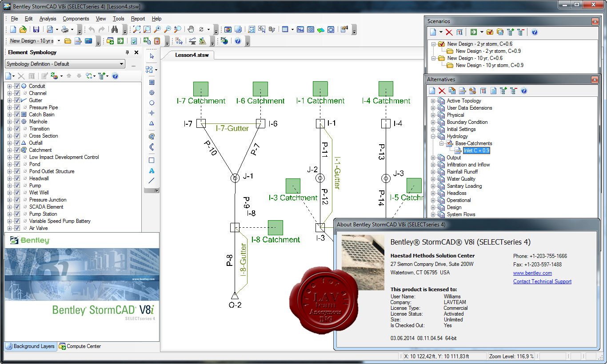Click the I-8 Catchment green square
Screen dimensions: 607x364
tap(275, 228)
